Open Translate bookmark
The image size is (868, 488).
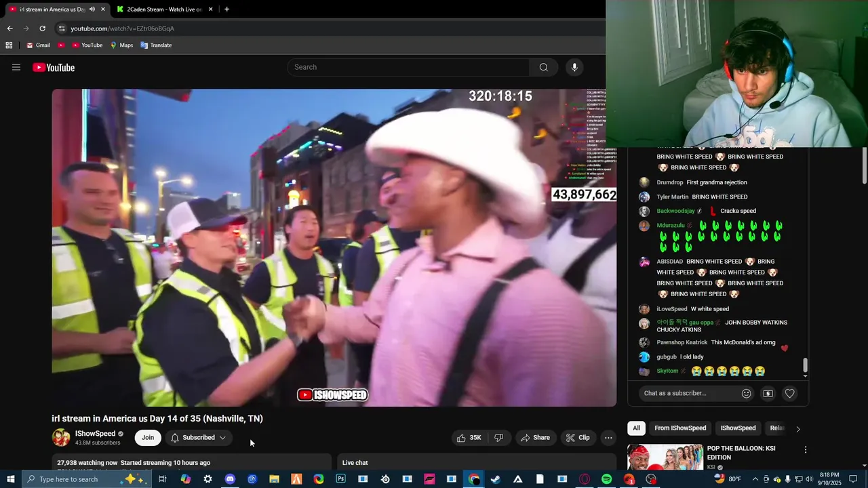pyautogui.click(x=156, y=45)
